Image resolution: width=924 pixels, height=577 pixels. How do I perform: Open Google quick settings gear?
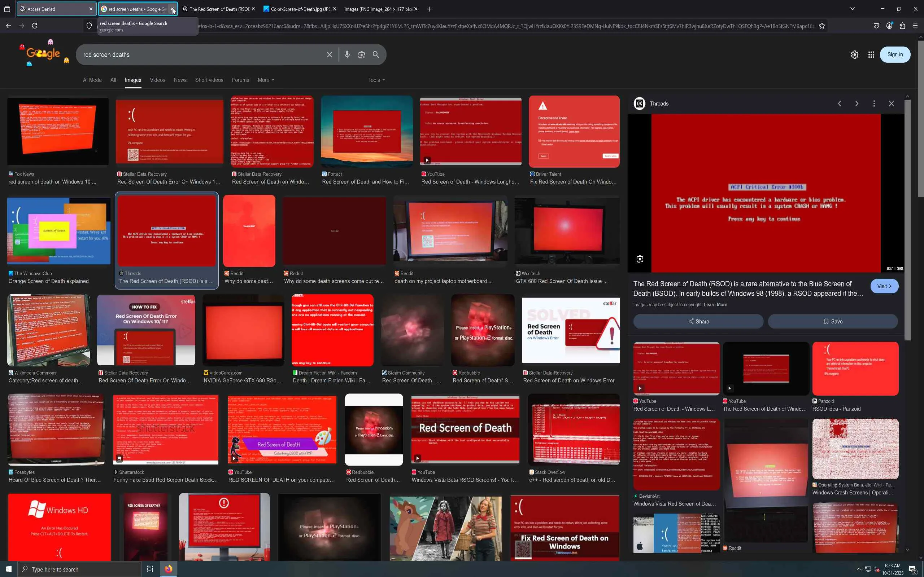[x=854, y=54]
